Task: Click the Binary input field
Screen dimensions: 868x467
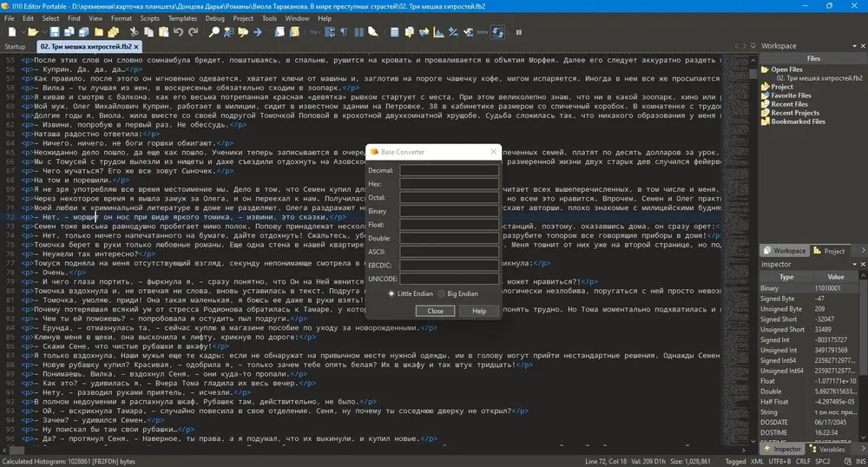Action: 449,211
